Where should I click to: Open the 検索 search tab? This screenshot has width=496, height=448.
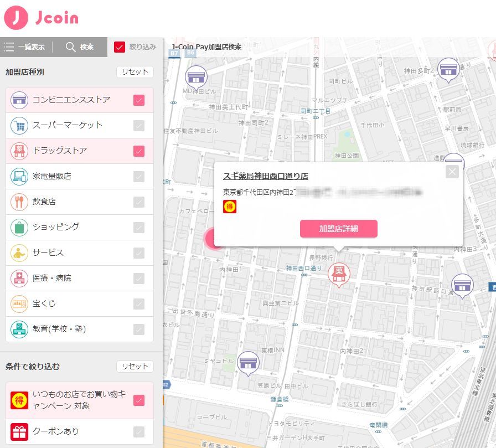click(80, 47)
